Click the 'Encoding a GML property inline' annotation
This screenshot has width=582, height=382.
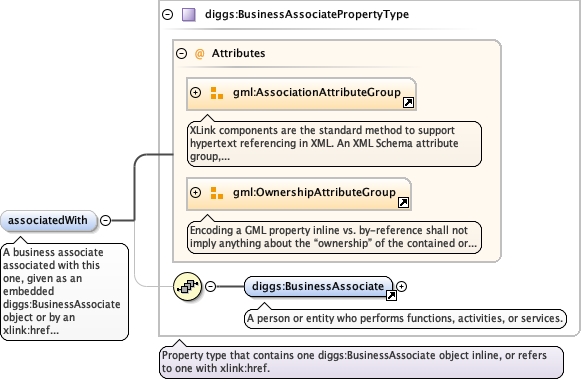tap(334, 237)
